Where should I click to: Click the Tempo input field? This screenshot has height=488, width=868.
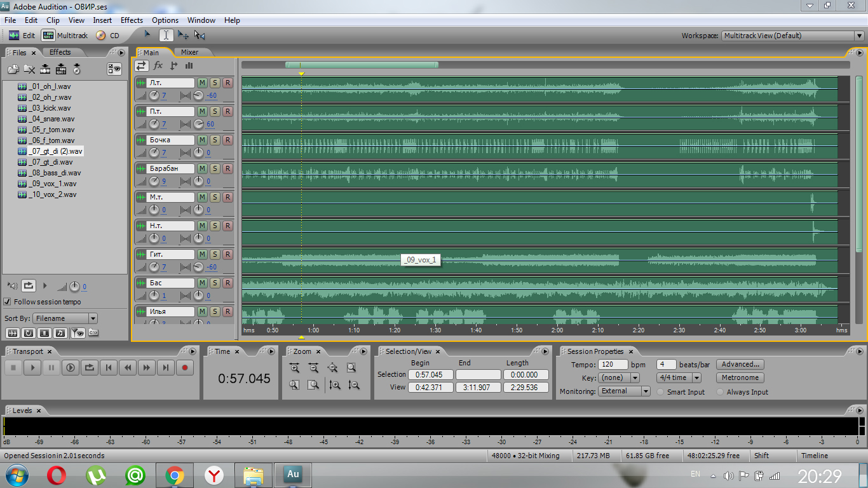coord(613,365)
